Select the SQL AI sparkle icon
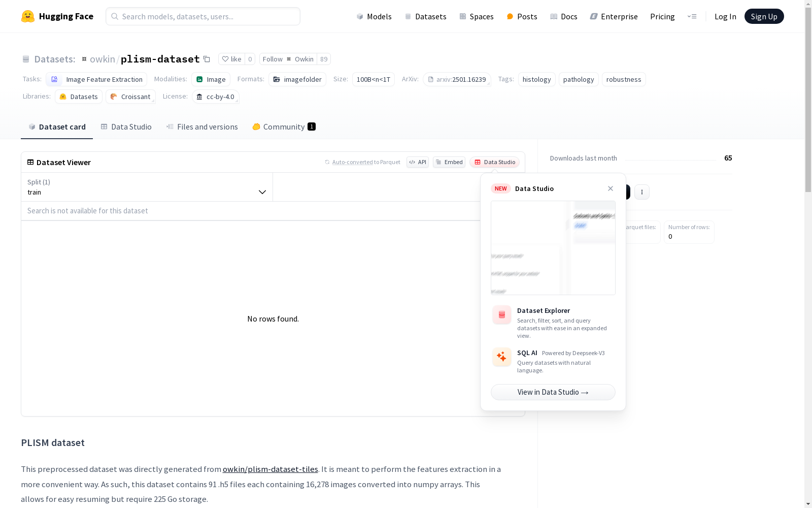The height and width of the screenshot is (508, 812). (x=502, y=357)
